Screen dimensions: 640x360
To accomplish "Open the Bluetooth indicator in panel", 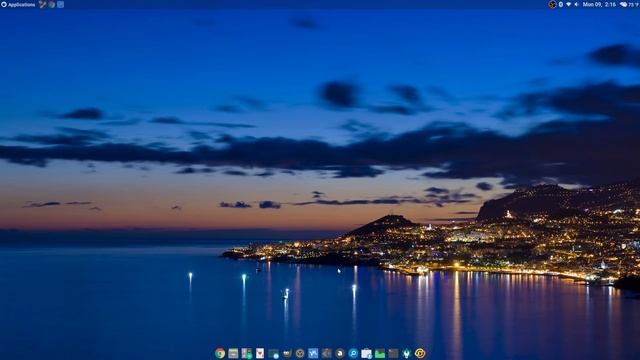I will click(561, 4).
